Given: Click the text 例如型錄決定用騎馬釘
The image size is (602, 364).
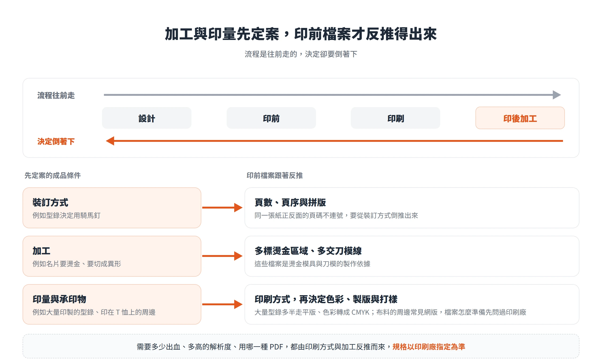Looking at the screenshot, I should [67, 215].
